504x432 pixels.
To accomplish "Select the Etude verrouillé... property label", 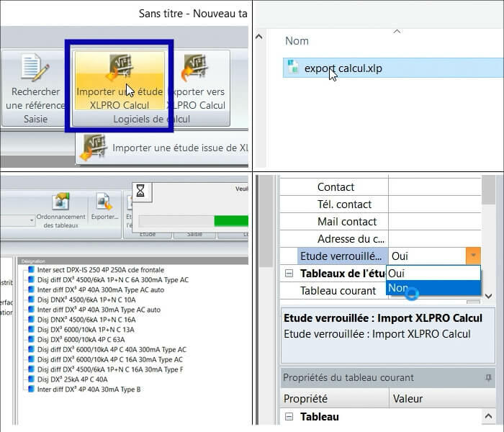I will 343,256.
